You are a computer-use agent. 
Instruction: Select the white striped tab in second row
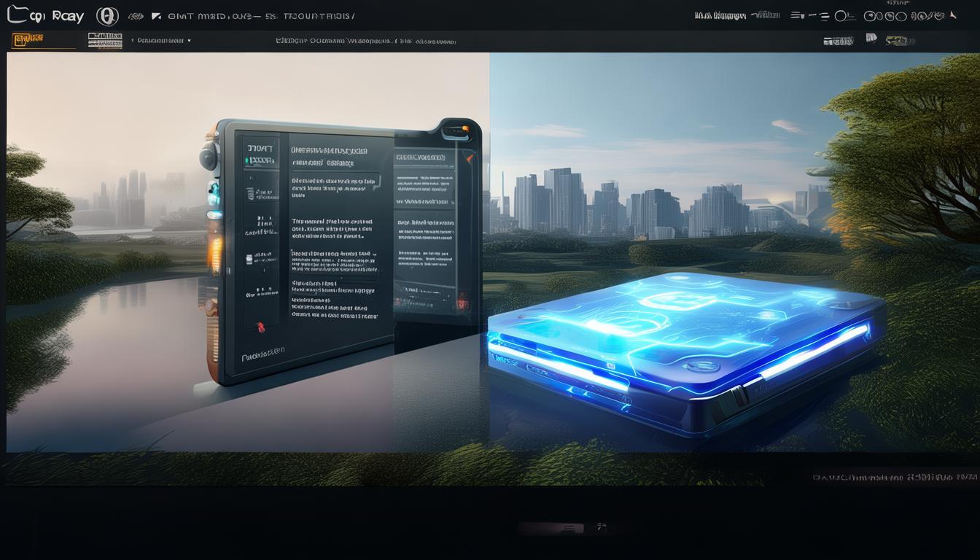click(x=105, y=40)
